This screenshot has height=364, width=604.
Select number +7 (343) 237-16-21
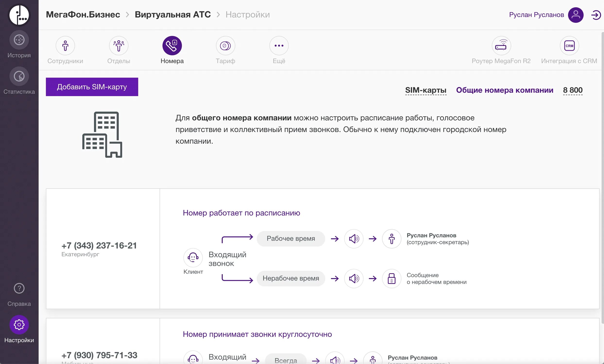[99, 245]
